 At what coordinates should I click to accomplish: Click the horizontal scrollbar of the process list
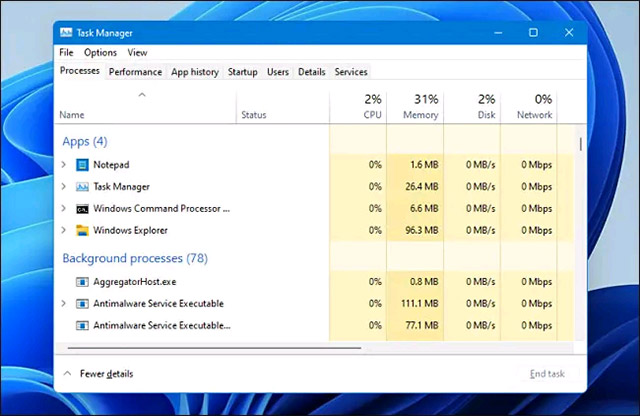coord(210,348)
